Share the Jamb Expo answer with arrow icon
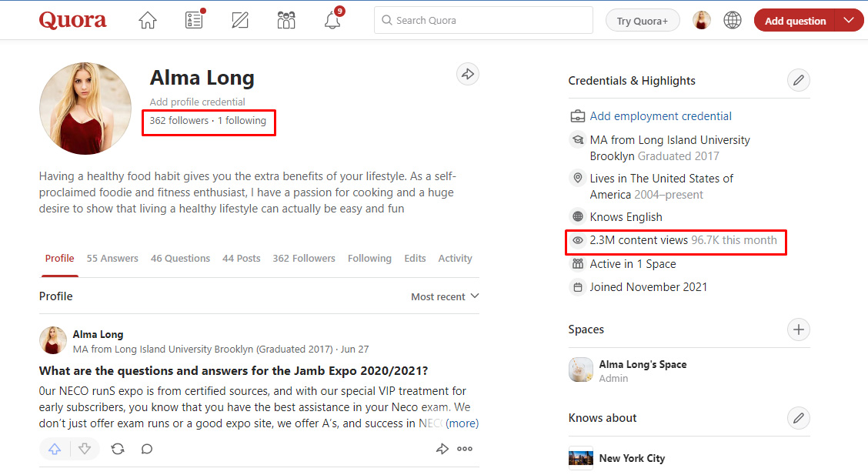868x475 pixels. (442, 449)
